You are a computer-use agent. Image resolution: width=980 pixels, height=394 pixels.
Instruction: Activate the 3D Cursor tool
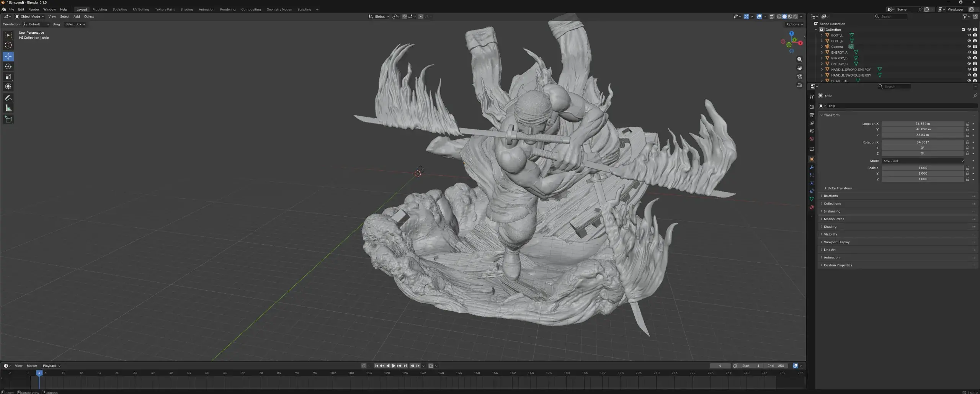[x=8, y=45]
